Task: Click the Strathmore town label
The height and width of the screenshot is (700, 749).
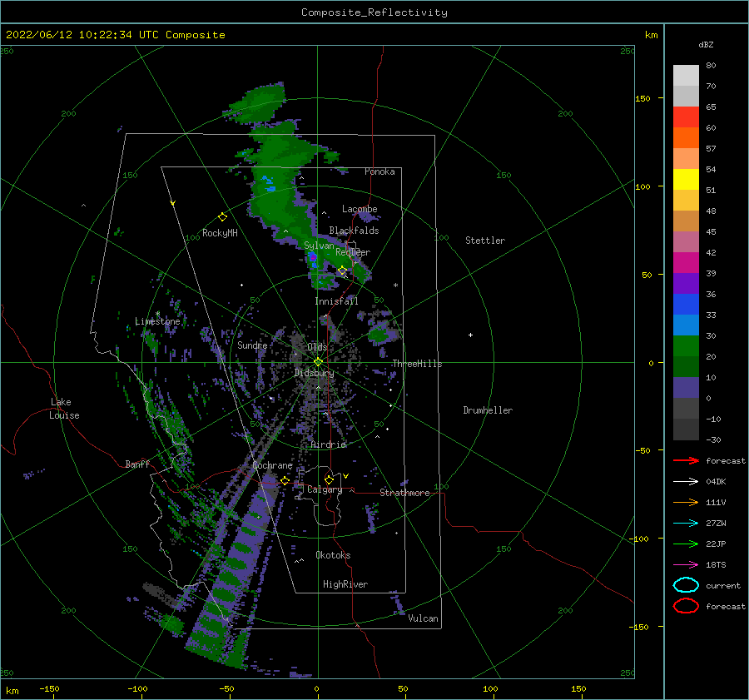Action: [404, 493]
